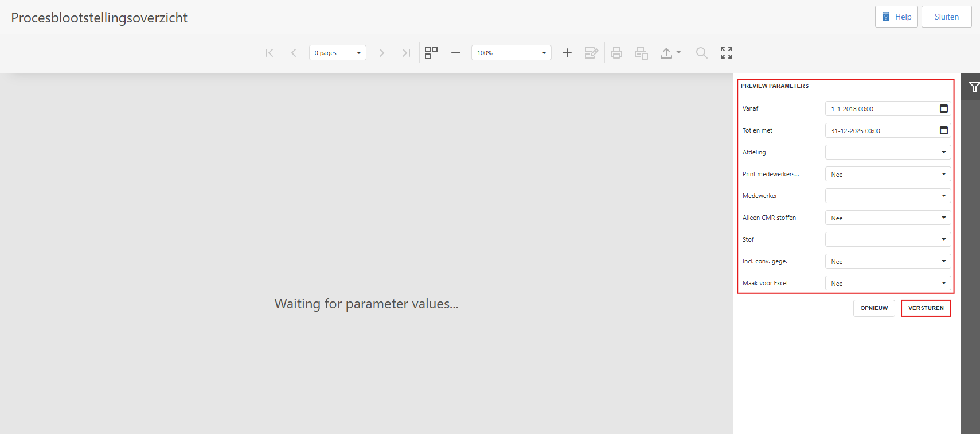
Task: Click the Versturen button
Action: 926,308
